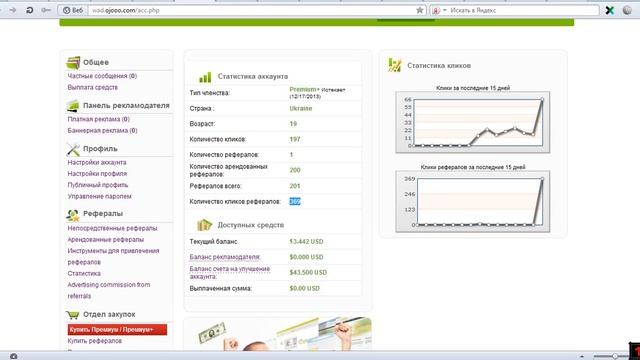This screenshot has width=640, height=360.
Task: Click Premium+ membership value
Action: click(x=304, y=89)
